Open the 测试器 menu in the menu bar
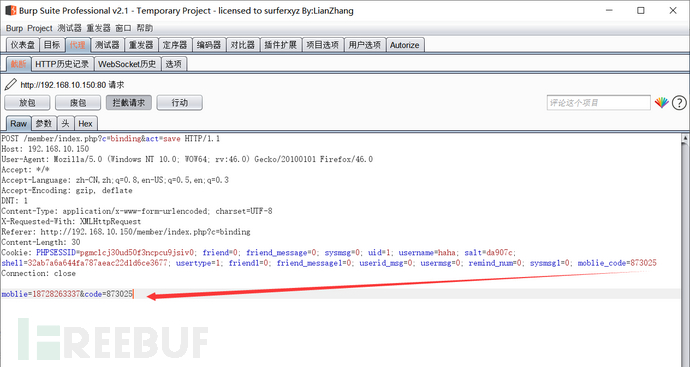 (70, 28)
